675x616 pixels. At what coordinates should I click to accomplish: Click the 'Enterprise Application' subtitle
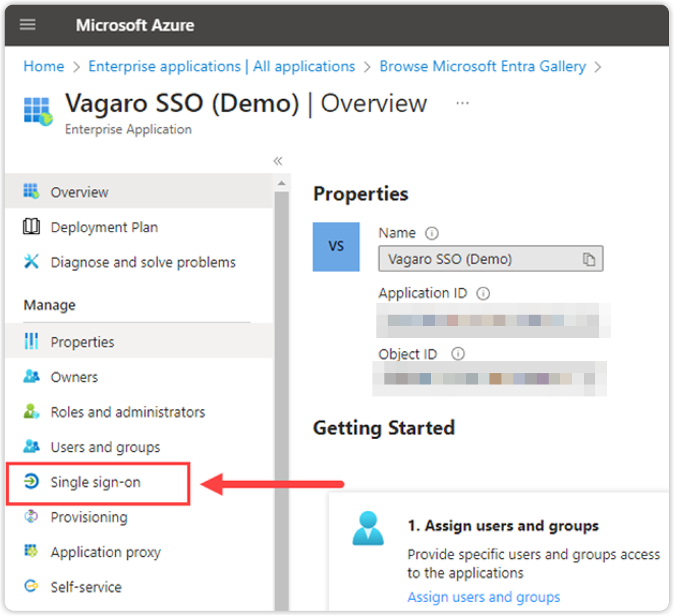coord(128,129)
